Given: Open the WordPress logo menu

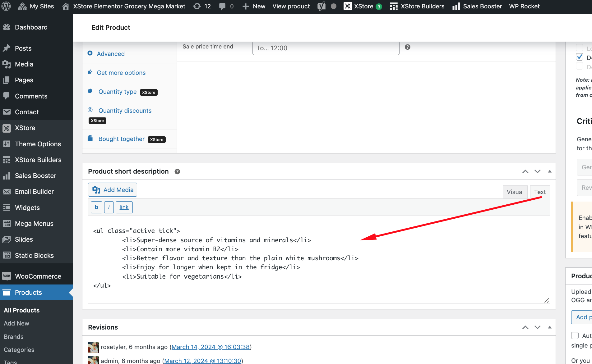Looking at the screenshot, I should (6, 6).
